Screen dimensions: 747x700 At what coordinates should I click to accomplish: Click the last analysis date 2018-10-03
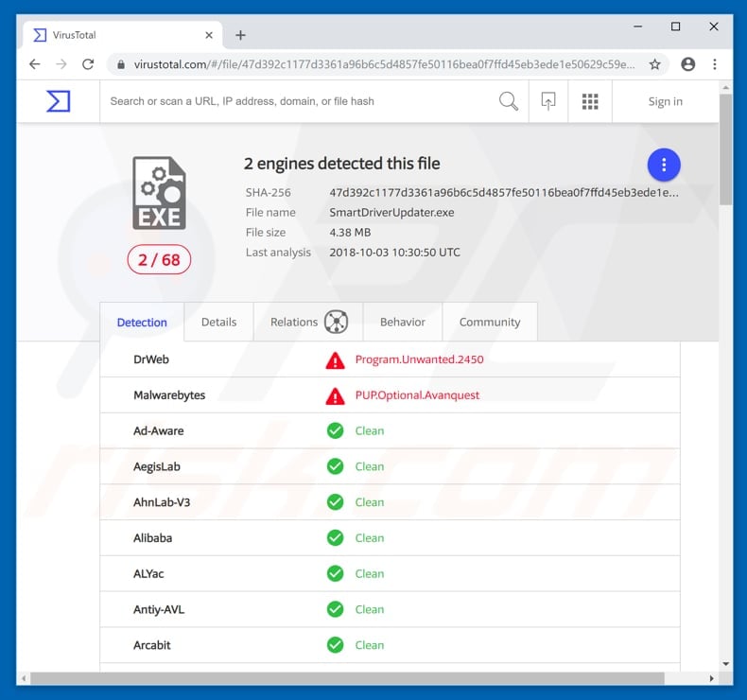[x=394, y=253]
